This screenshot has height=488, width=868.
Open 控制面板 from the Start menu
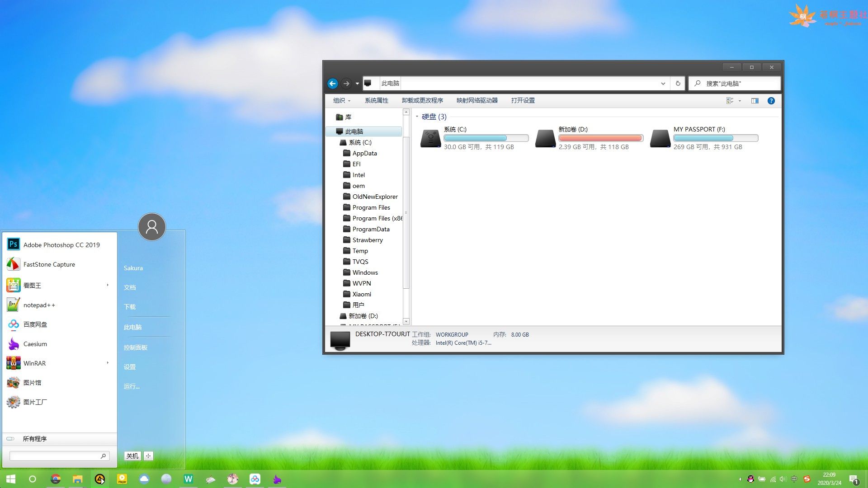(136, 347)
